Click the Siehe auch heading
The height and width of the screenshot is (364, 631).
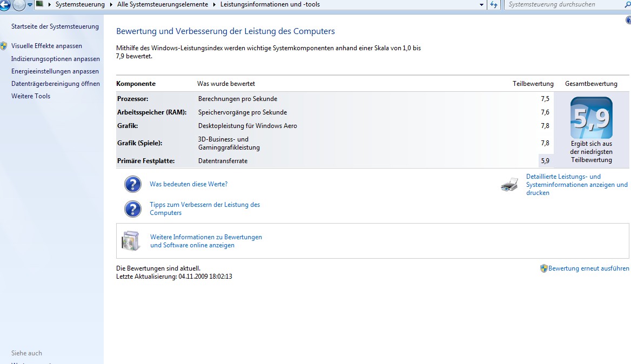(26, 353)
